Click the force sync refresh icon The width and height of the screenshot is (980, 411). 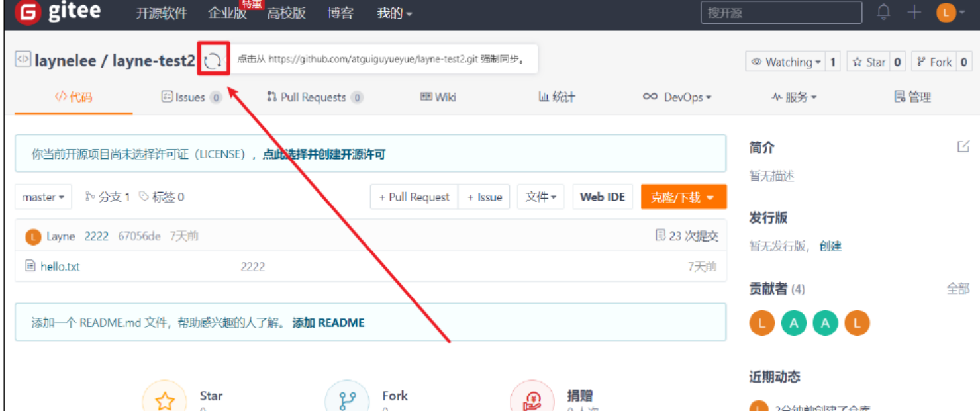click(x=213, y=61)
